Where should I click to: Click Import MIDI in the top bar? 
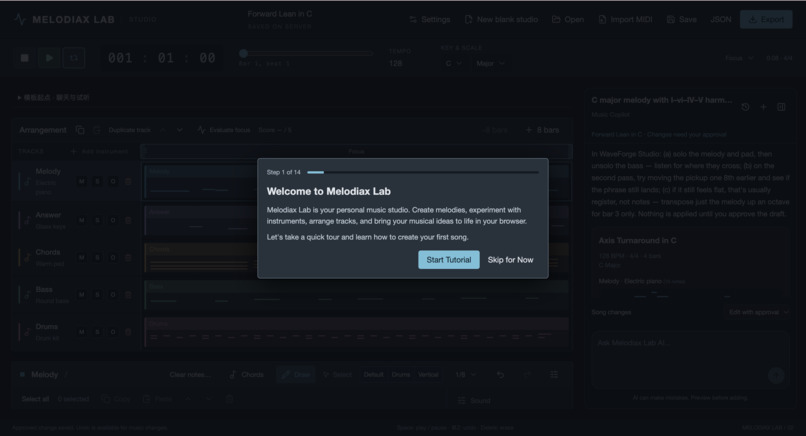pos(626,20)
